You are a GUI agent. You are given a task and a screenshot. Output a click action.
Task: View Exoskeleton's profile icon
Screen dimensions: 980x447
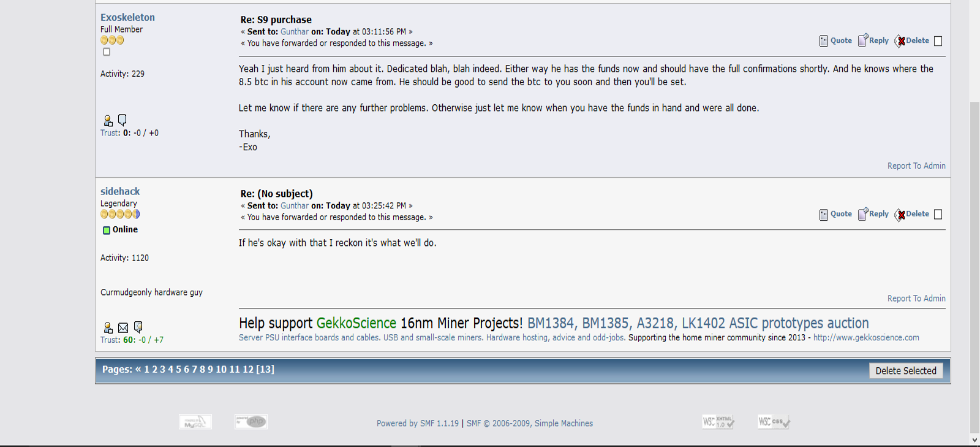pyautogui.click(x=108, y=121)
